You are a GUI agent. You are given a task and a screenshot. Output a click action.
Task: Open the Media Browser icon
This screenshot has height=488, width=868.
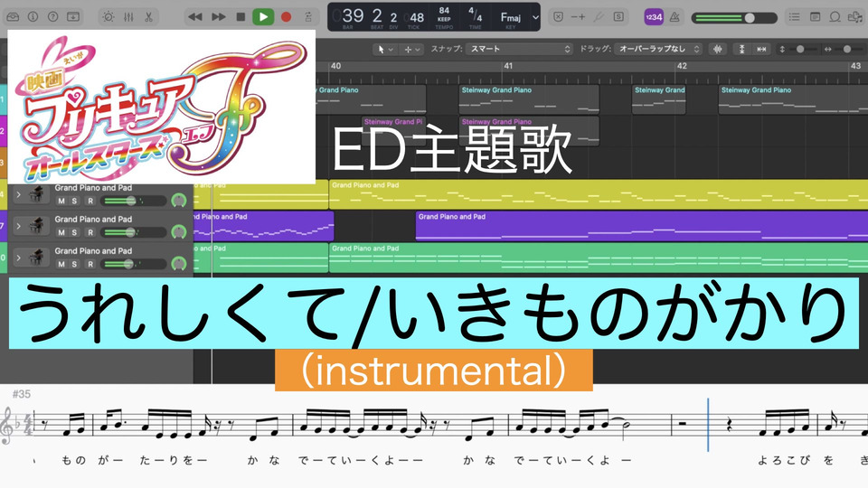(855, 17)
